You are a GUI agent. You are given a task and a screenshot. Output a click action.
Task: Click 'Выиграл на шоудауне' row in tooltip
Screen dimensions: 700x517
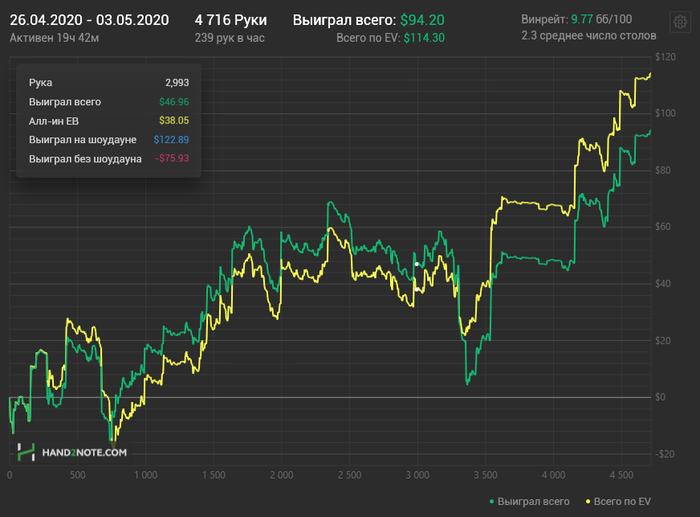coord(109,140)
